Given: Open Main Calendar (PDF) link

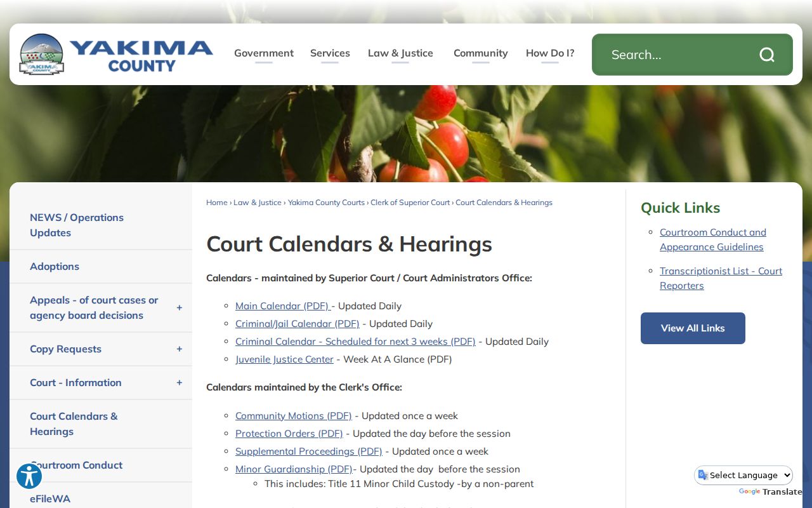Looking at the screenshot, I should coord(283,306).
